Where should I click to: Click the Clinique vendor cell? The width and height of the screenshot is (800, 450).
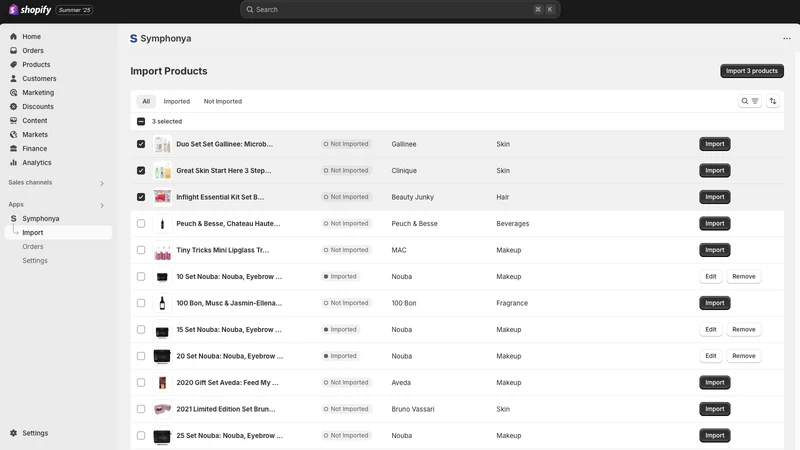click(404, 170)
